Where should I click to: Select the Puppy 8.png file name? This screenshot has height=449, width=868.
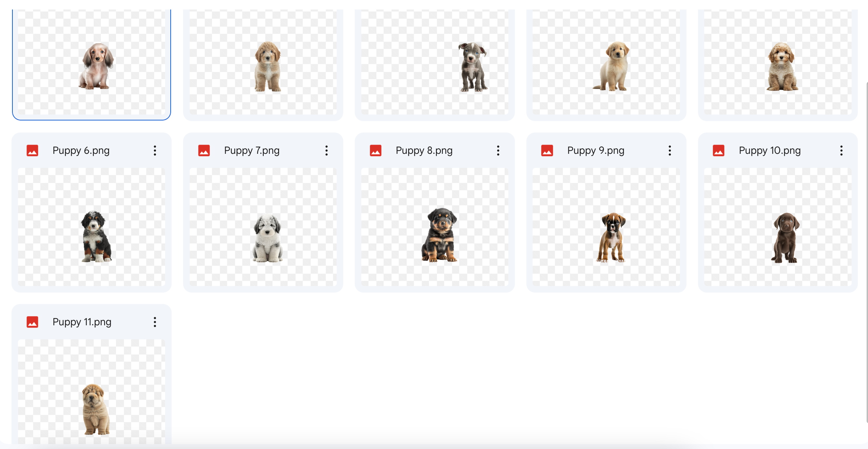pyautogui.click(x=424, y=151)
